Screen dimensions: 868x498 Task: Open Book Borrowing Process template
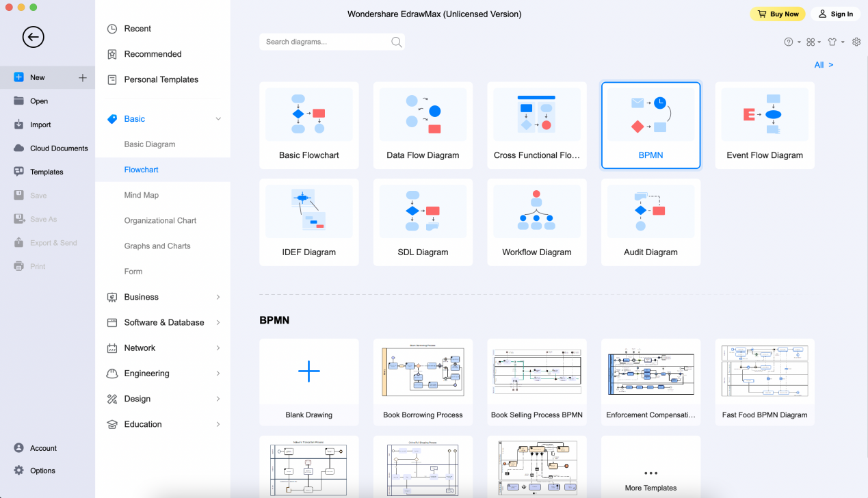423,382
